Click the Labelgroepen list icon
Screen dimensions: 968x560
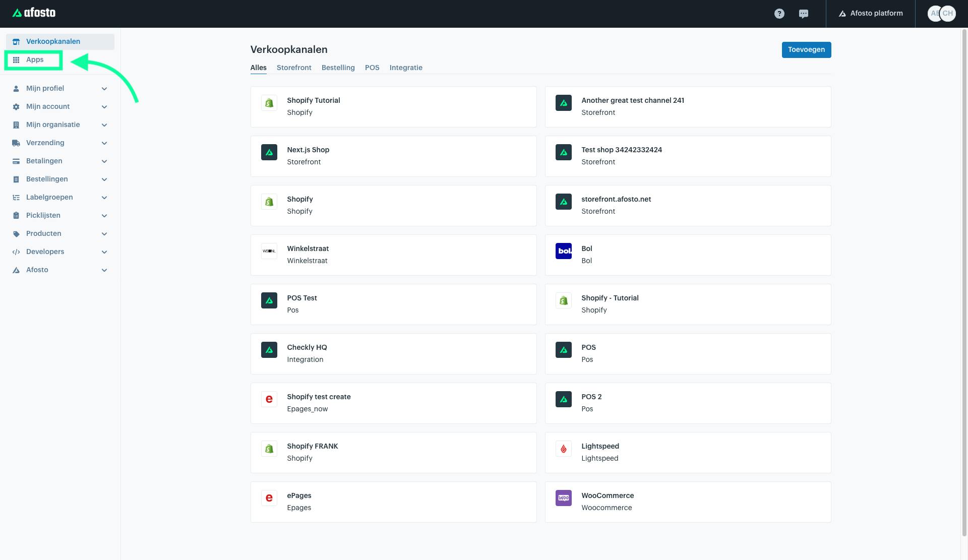[x=16, y=198]
